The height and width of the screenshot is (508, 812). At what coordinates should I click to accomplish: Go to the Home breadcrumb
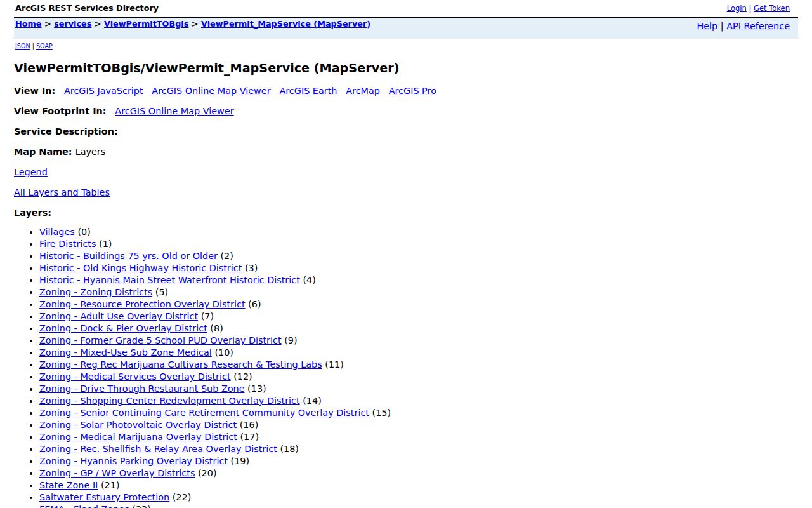point(29,24)
